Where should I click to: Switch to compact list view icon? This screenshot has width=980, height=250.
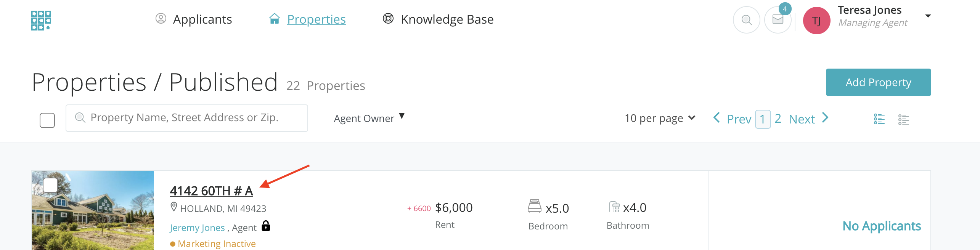tap(903, 119)
